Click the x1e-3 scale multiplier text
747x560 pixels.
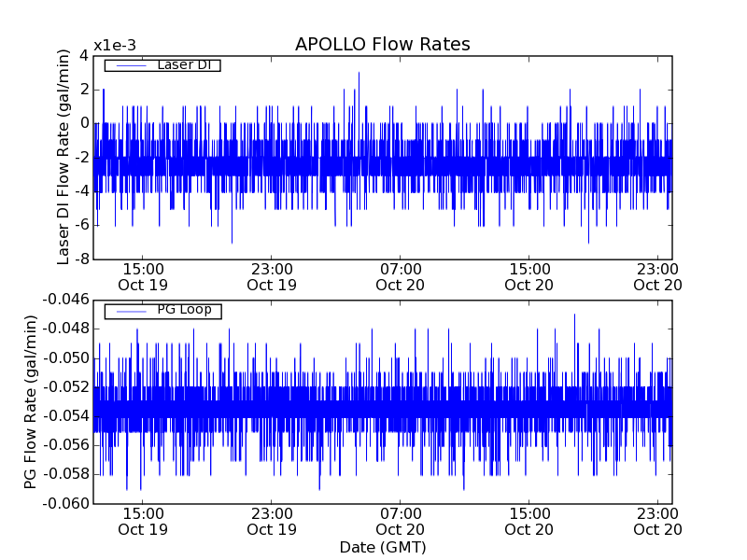(x=115, y=47)
